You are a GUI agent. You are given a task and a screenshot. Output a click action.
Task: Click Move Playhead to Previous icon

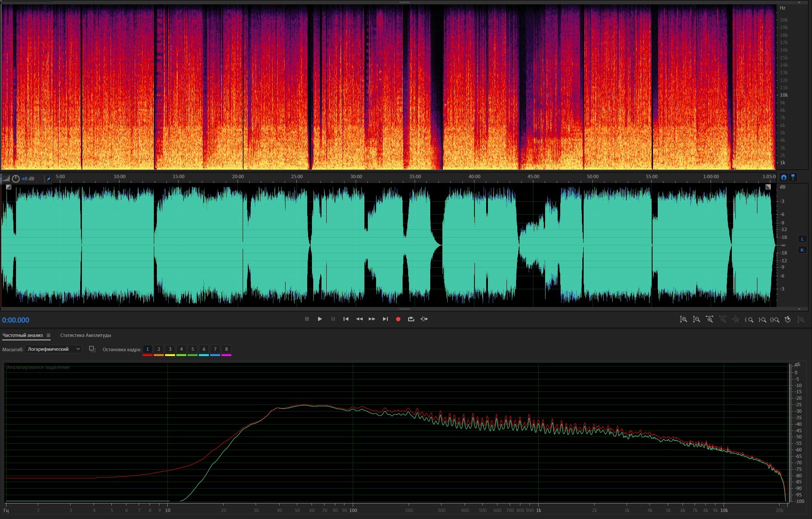[346, 319]
